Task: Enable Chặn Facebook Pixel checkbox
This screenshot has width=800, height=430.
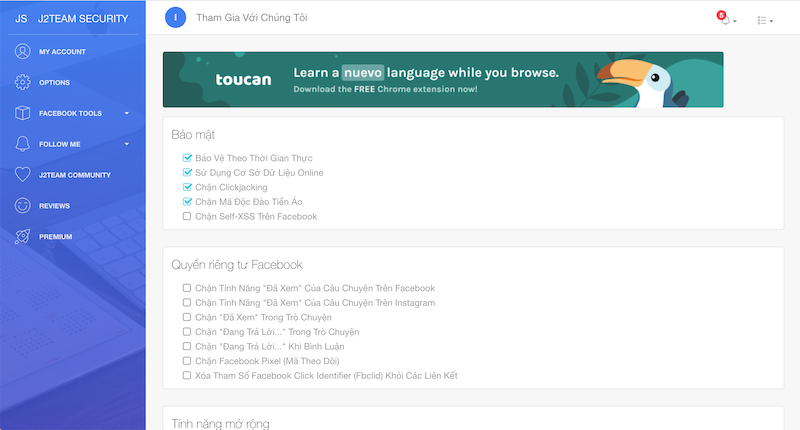Action: (187, 361)
